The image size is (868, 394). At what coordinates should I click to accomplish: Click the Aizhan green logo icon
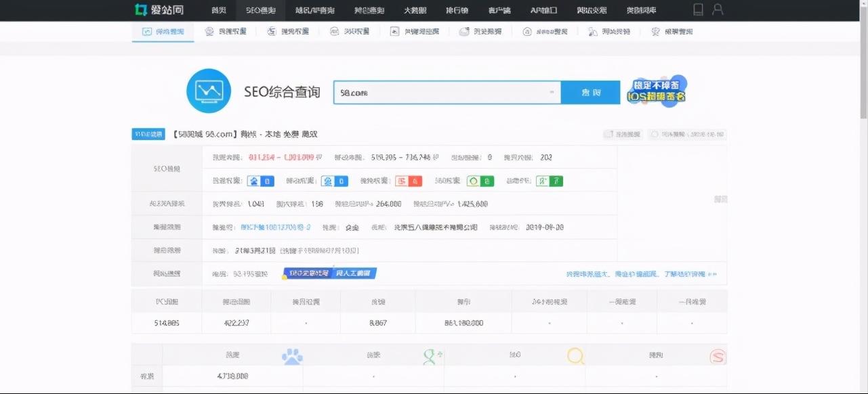(x=142, y=9)
